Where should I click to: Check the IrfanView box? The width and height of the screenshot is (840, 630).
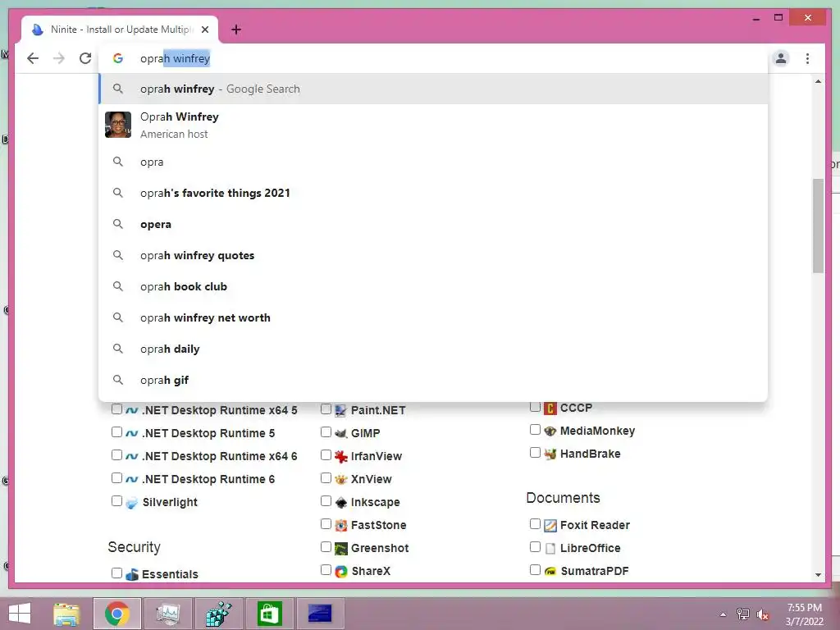(x=326, y=454)
